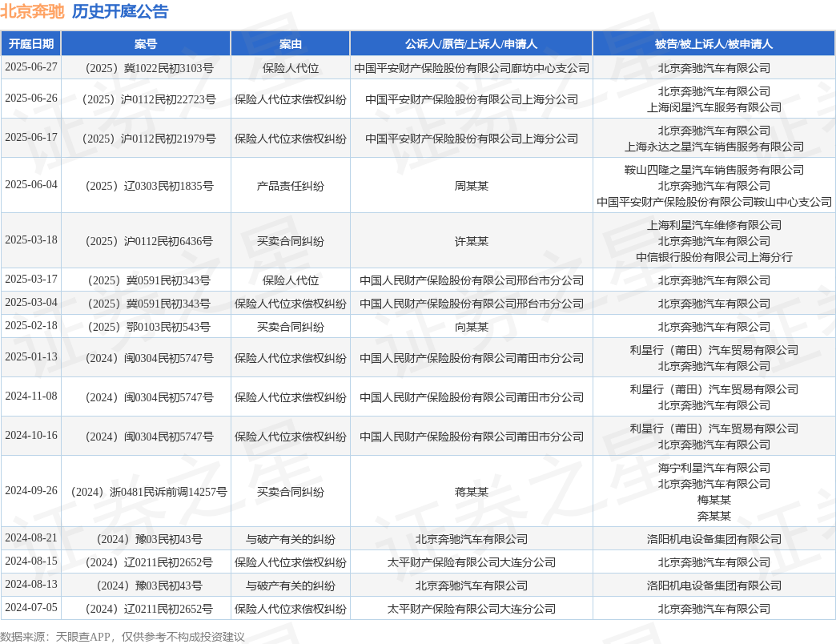The image size is (836, 644).
Task: Select the 历史开庭公告 heading
Action: tap(120, 11)
